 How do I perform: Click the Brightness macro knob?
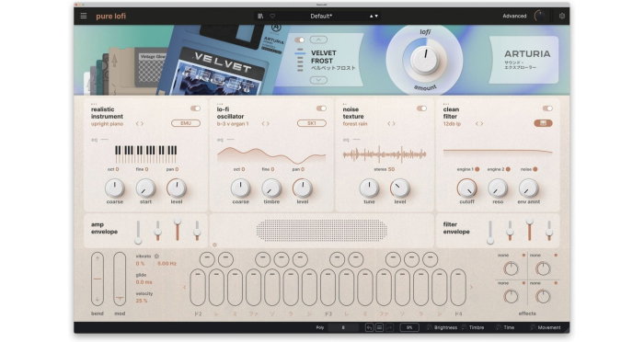pos(430,327)
